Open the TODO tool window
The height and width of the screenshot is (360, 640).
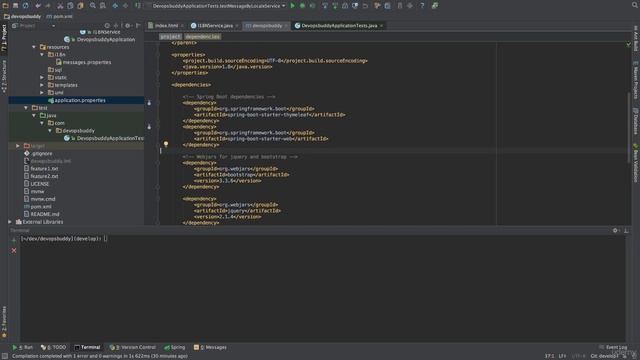(54, 347)
